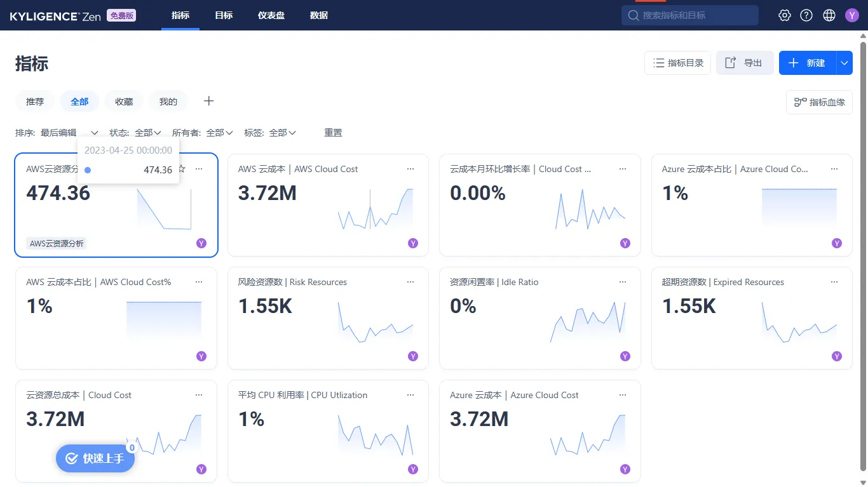Viewport: 868px width, 487px height.
Task: Open more menu on Azure 云成本 card
Action: point(623,395)
